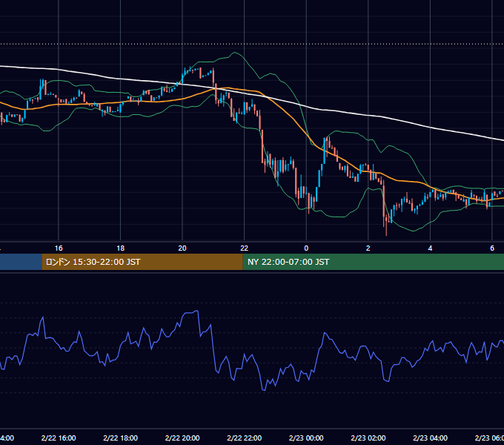This screenshot has height=445, width=504.
Task: Click the 2/22 16:00 label on oscillator axis
Action: point(59,438)
